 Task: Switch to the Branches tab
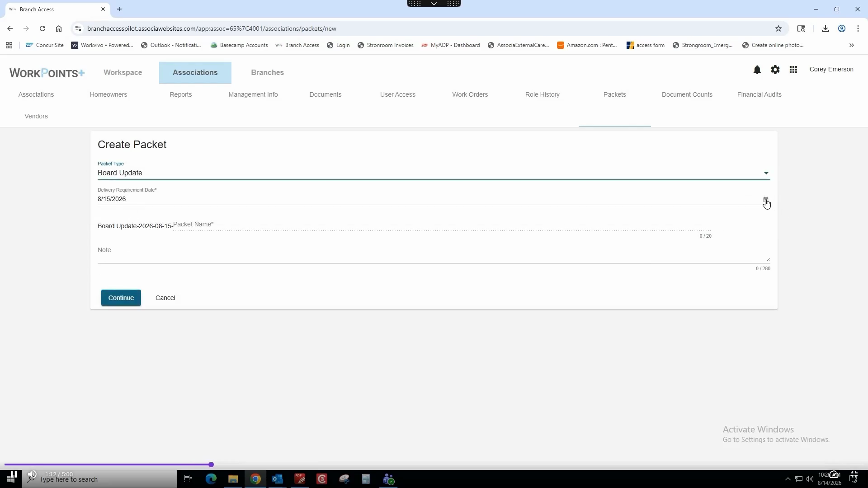268,73
